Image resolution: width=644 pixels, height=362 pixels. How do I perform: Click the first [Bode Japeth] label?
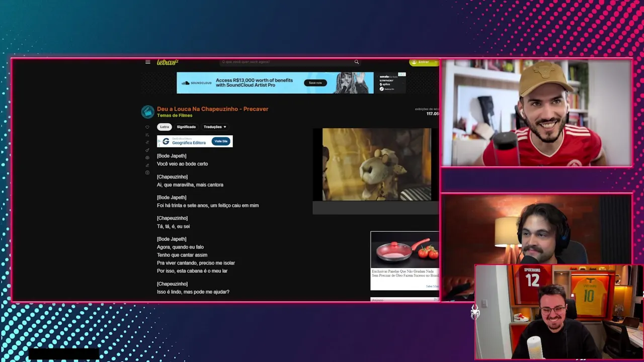172,156
